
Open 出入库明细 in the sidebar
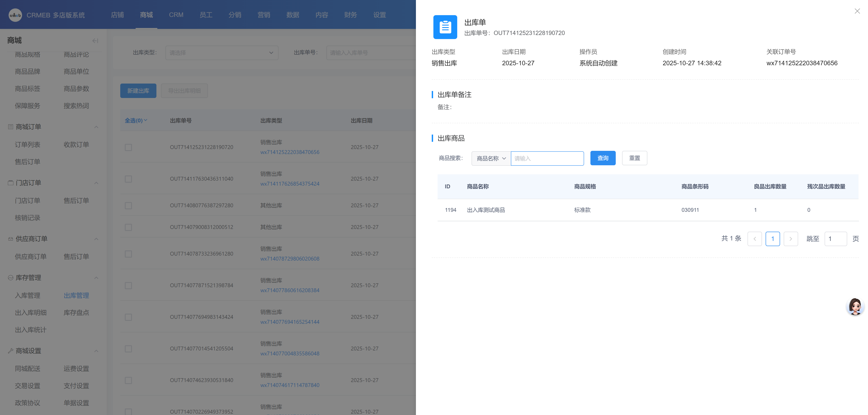pyautogui.click(x=31, y=313)
